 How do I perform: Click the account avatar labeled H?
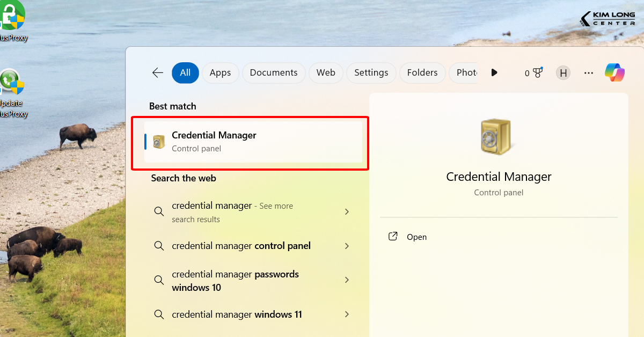[563, 72]
